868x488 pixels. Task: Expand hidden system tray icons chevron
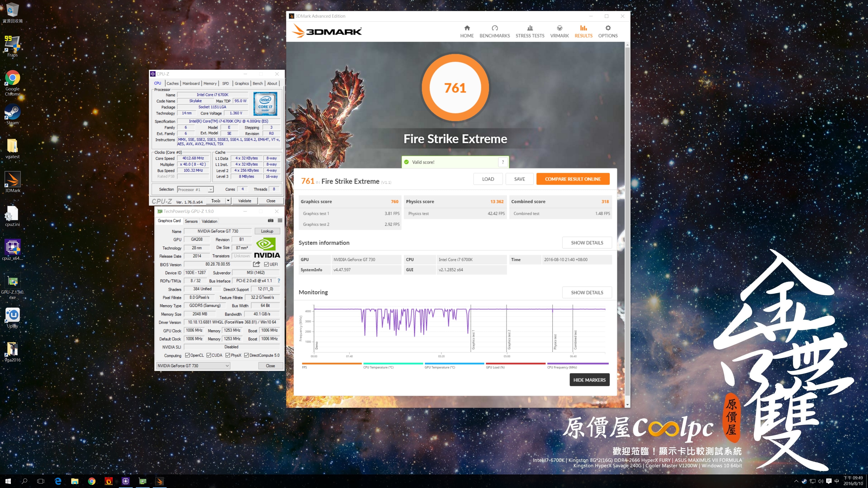click(796, 481)
